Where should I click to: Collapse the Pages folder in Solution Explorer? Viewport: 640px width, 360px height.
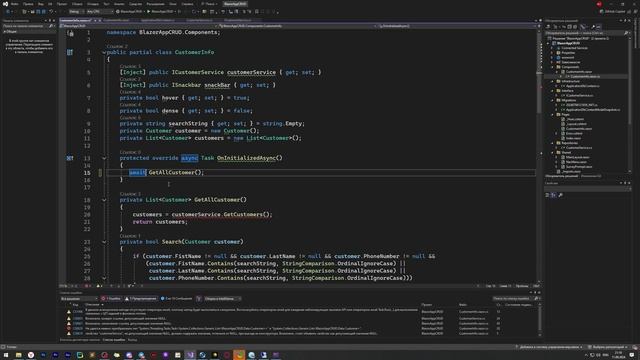point(553,115)
